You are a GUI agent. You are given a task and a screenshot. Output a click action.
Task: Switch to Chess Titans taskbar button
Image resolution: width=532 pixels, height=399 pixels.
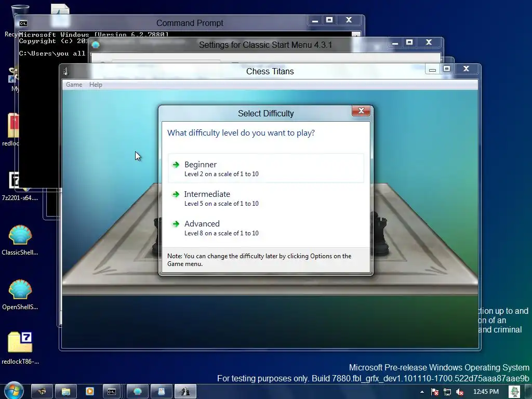[185, 392]
